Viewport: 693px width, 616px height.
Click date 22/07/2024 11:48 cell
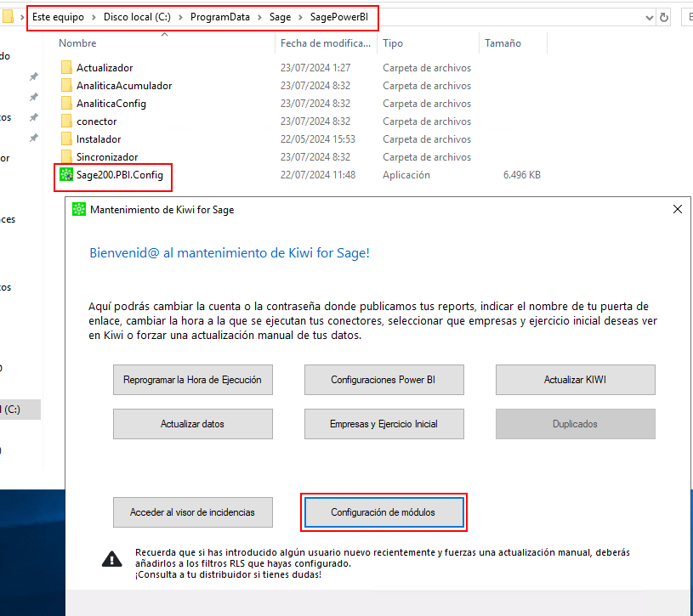[x=318, y=175]
